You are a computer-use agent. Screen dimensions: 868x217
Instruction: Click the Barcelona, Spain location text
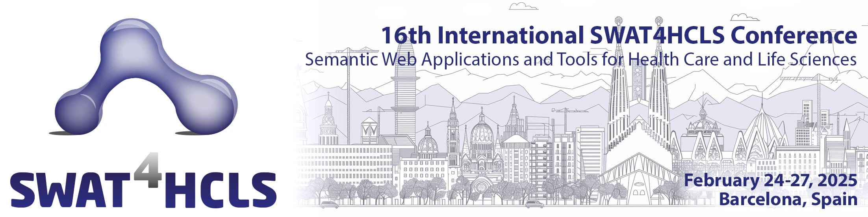788,199
